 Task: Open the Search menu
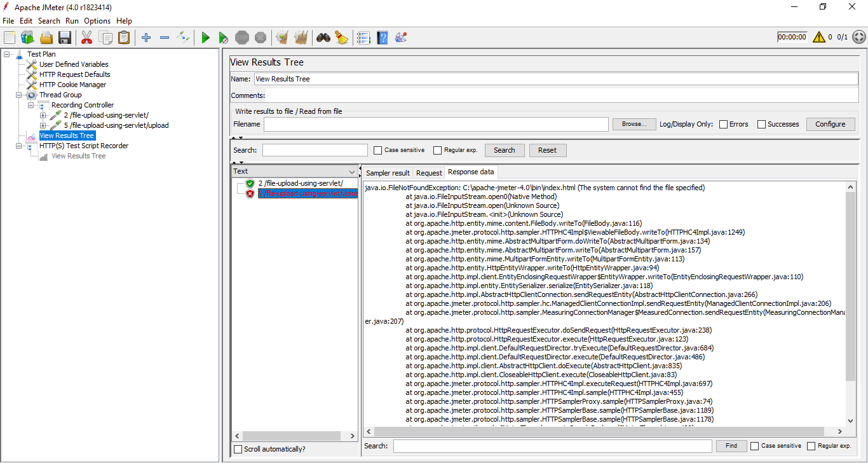click(x=49, y=21)
